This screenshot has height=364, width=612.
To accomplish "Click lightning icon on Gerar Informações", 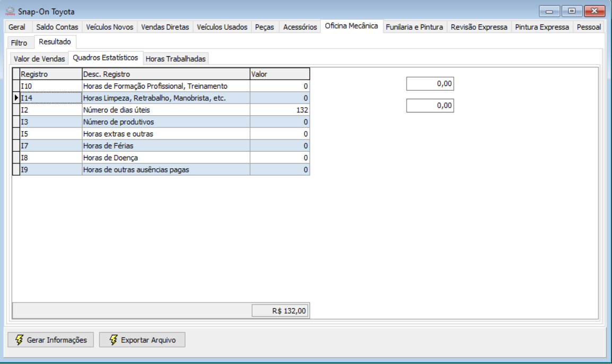I will pos(19,340).
